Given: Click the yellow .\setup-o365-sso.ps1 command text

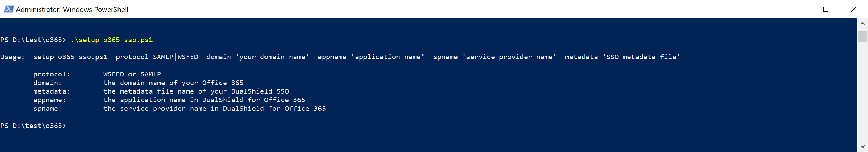Looking at the screenshot, I should [x=112, y=40].
